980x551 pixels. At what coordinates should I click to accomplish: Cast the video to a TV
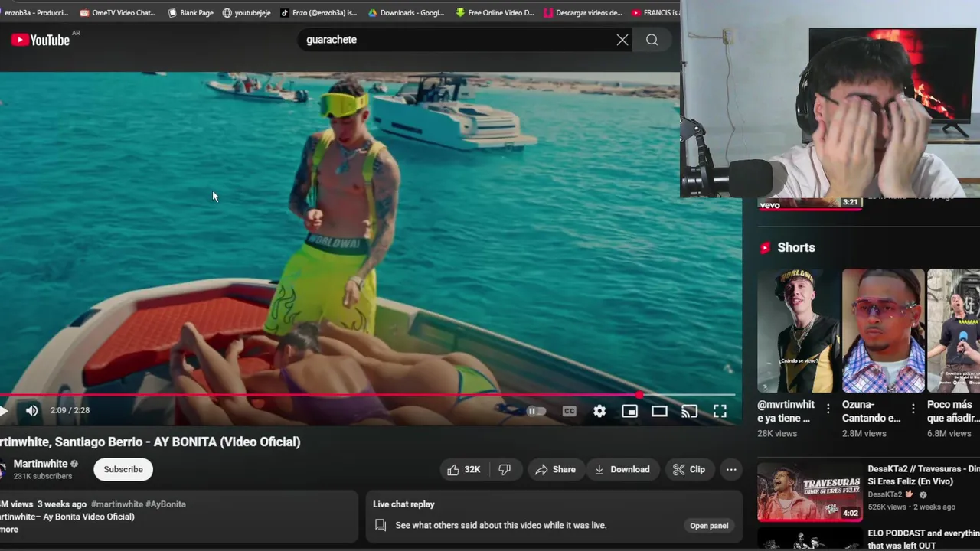pyautogui.click(x=690, y=411)
